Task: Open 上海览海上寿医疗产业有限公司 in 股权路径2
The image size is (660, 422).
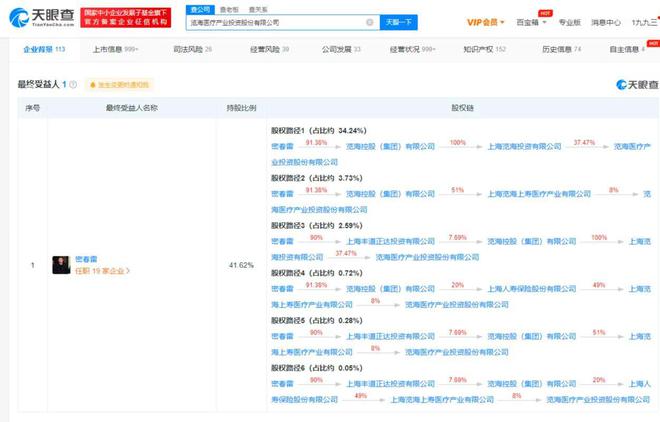Action: (x=539, y=194)
